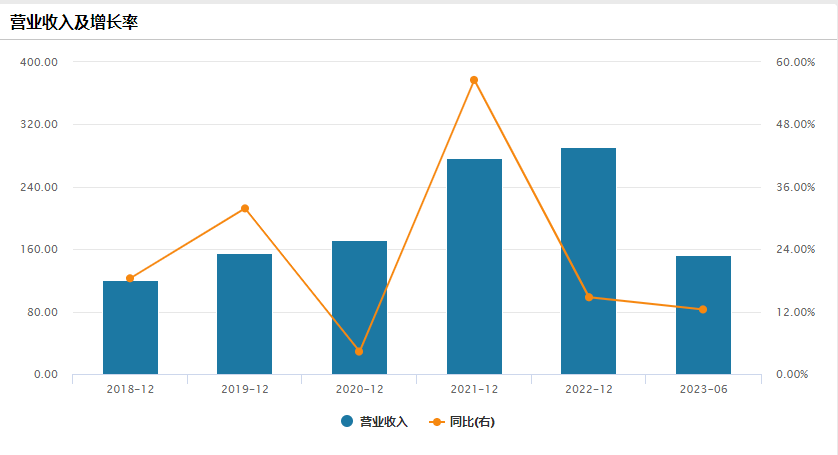Click the 240.00 left axis value
This screenshot has width=838, height=455.
[39, 187]
